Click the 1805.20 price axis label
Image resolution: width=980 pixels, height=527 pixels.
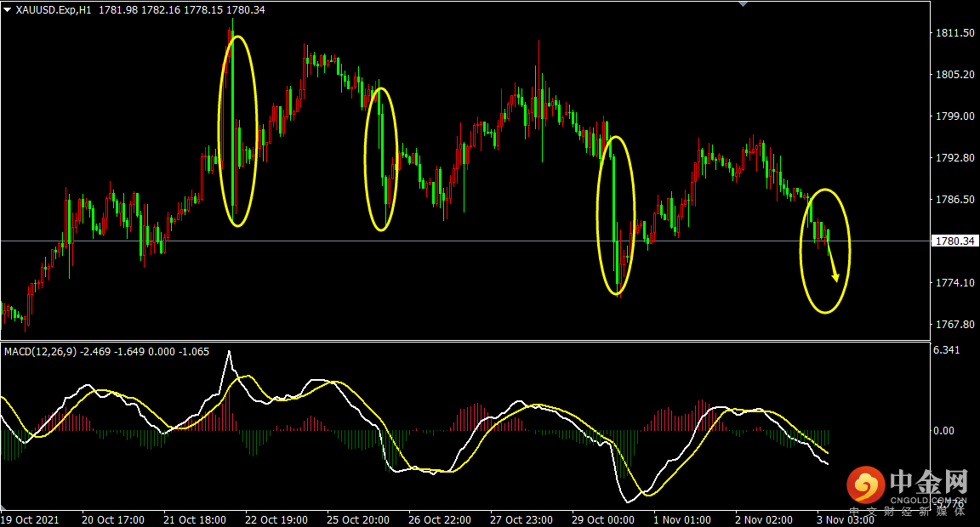954,74
